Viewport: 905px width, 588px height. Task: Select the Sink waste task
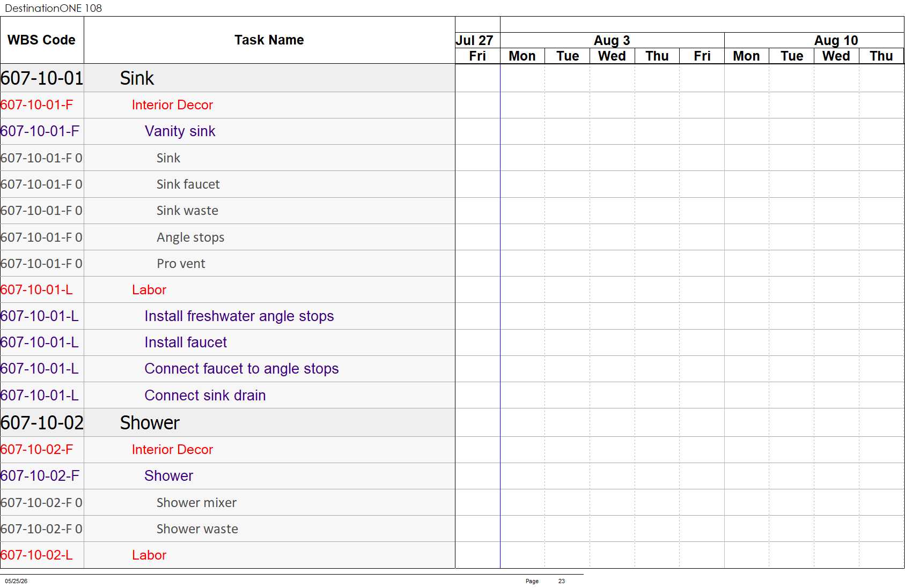[187, 211]
